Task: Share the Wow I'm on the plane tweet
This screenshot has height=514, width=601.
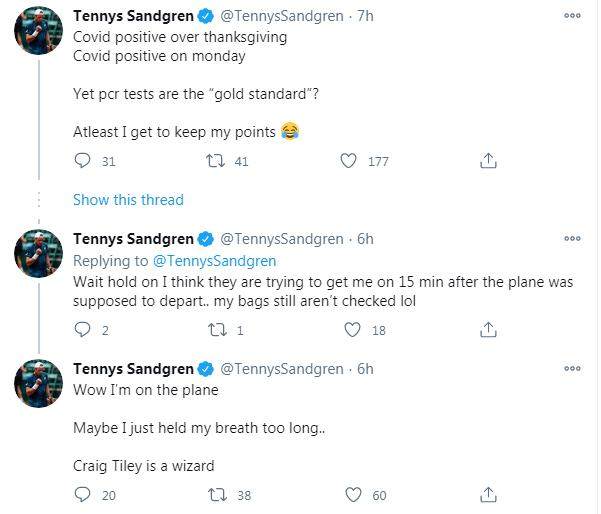Action: (x=488, y=495)
